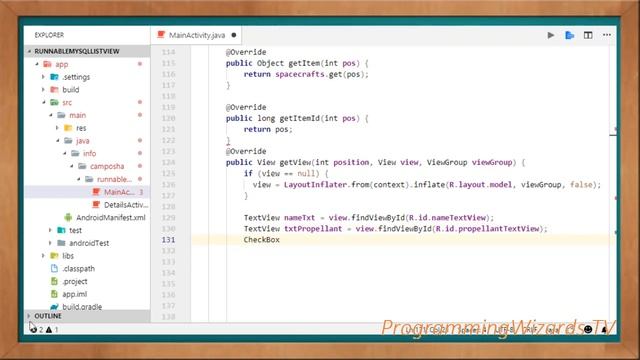
Task: Expand the test folder arrow
Action: (x=50, y=230)
